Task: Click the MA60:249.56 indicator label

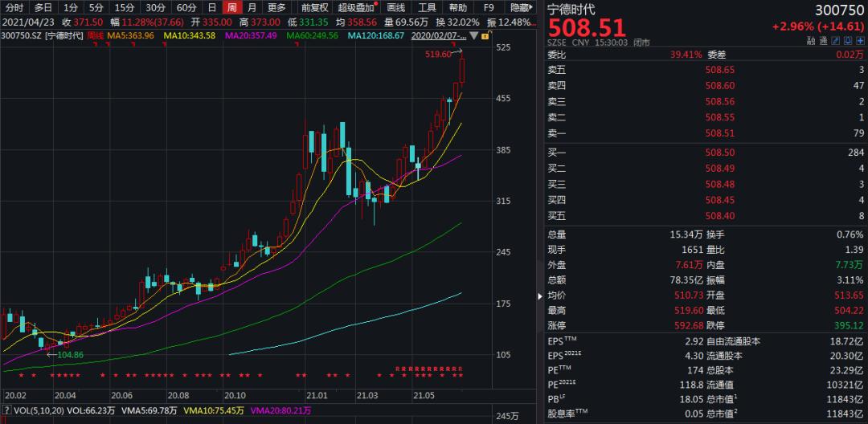Action: tap(312, 35)
